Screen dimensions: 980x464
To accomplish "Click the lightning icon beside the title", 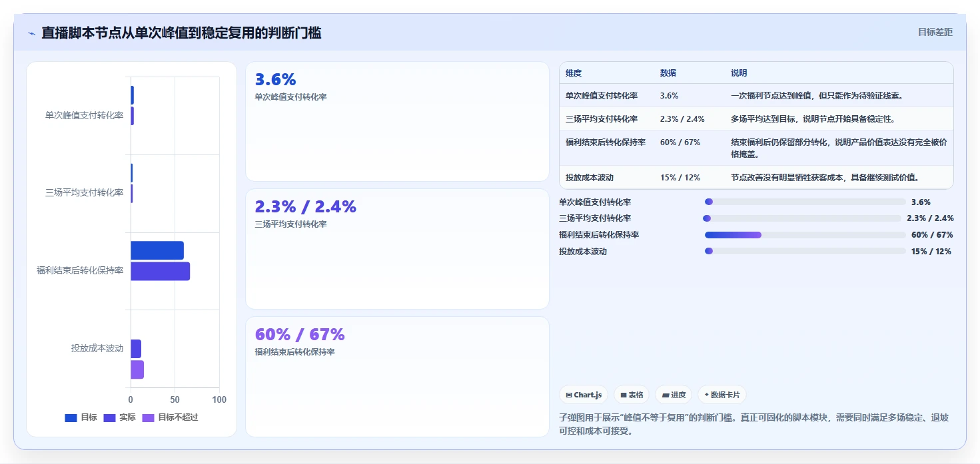I will (31, 33).
